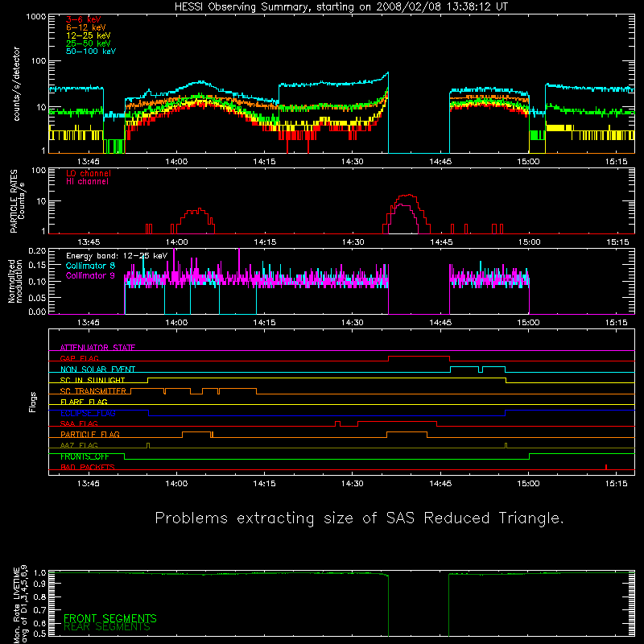The height and width of the screenshot is (644, 644).
Task: Select the 6-12 keV legend label
Action: coord(86,27)
